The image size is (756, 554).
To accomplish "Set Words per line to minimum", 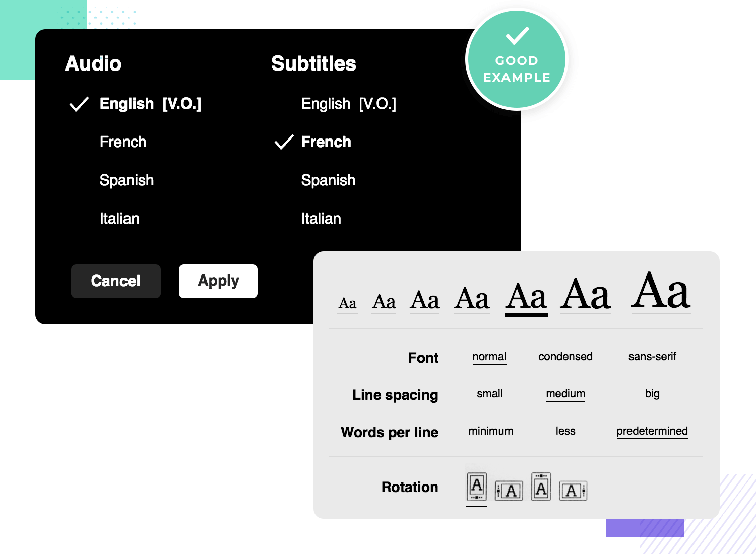I will 491,431.
